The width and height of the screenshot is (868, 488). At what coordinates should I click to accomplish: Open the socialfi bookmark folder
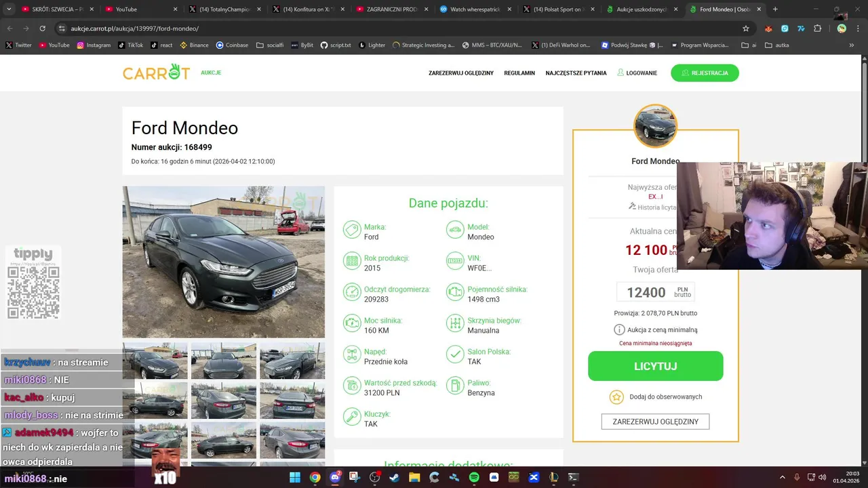coord(270,45)
